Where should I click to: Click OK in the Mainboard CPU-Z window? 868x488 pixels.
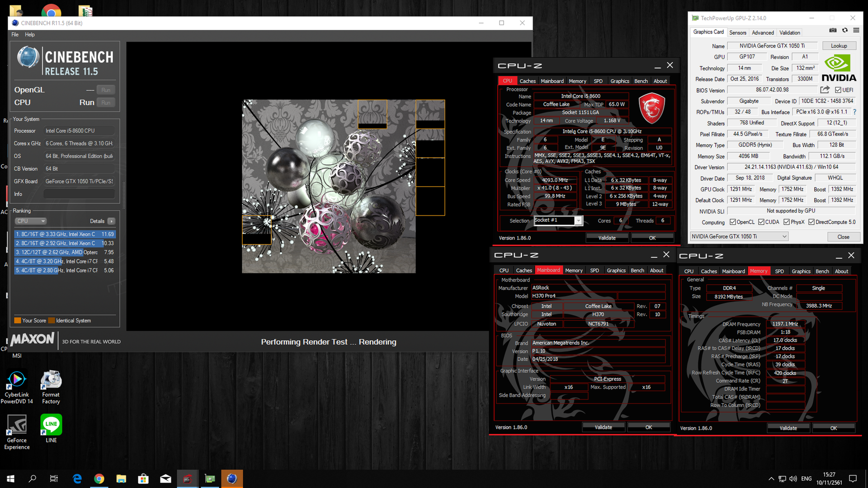648,427
